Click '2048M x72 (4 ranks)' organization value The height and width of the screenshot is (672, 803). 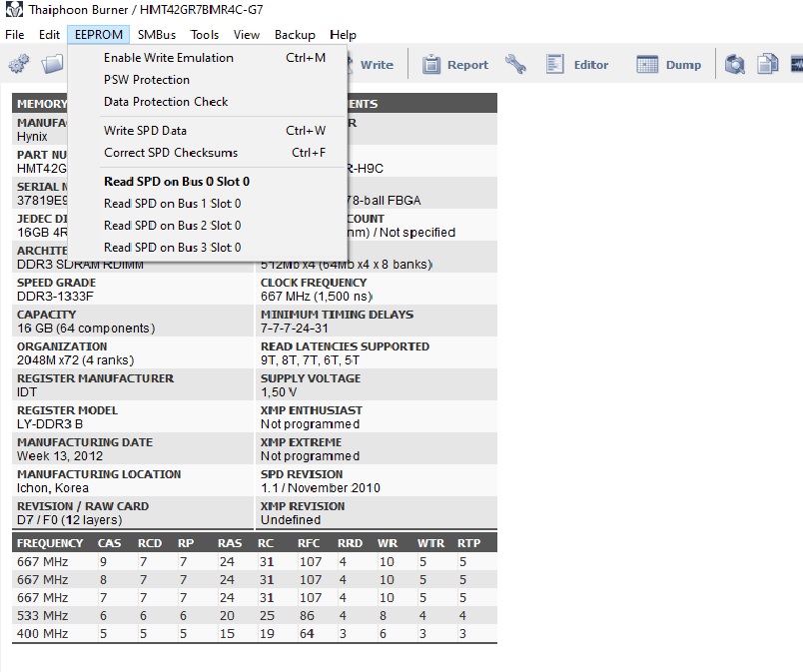click(75, 360)
